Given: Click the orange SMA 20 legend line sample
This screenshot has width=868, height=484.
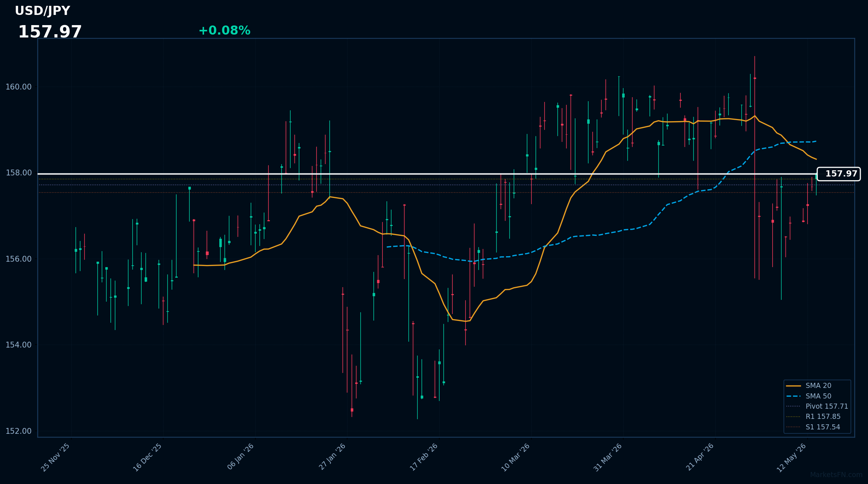Looking at the screenshot, I should 793,386.
